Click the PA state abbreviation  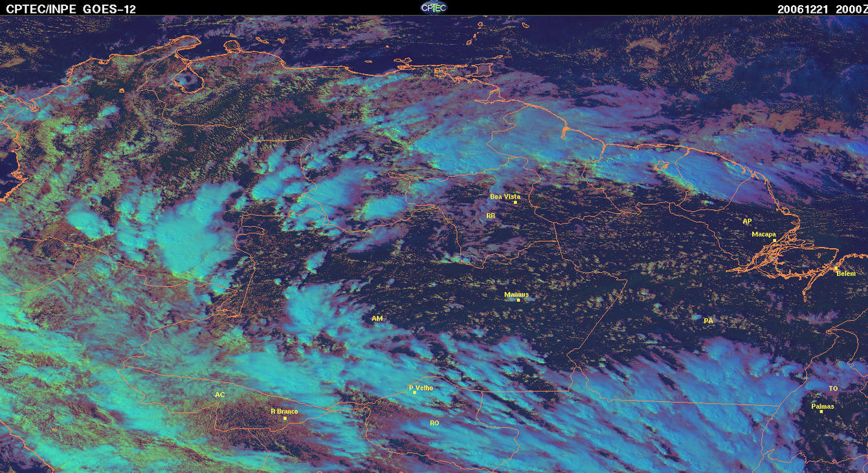click(708, 320)
